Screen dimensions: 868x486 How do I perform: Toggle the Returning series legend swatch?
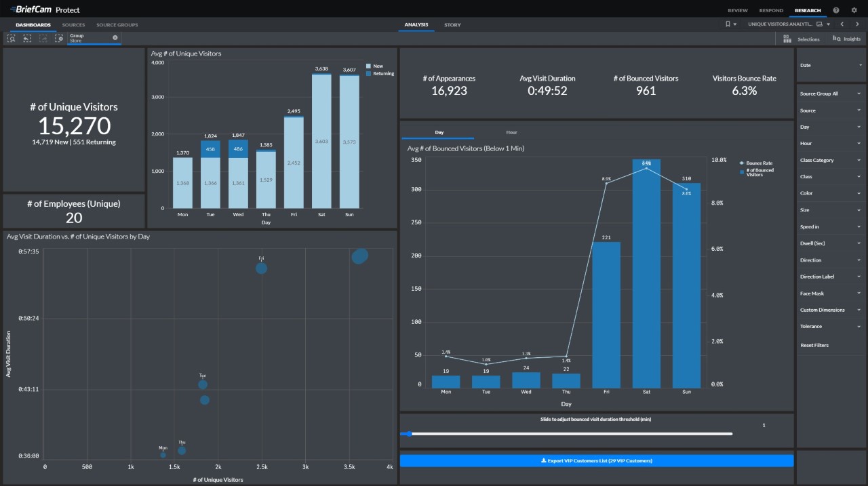[x=368, y=73]
